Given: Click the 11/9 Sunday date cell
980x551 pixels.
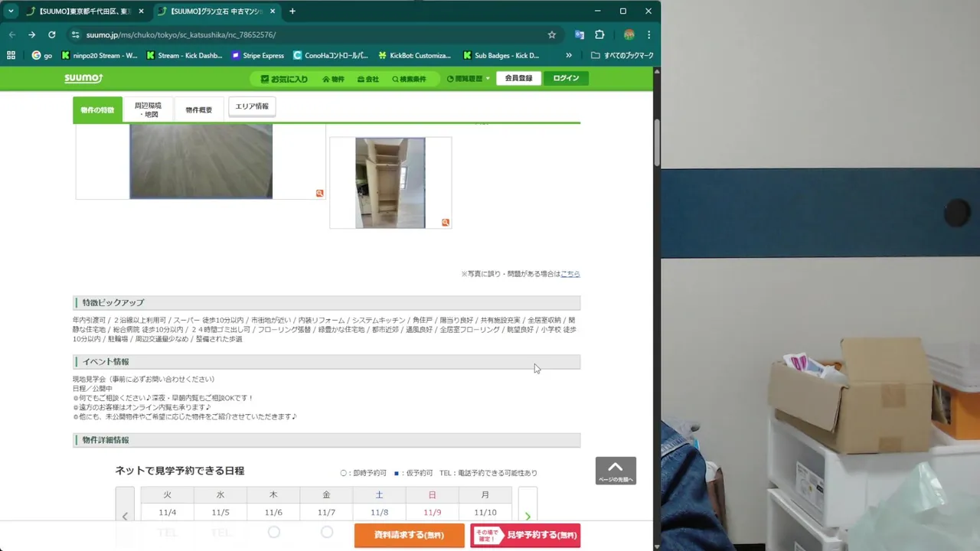Looking at the screenshot, I should 432,512.
